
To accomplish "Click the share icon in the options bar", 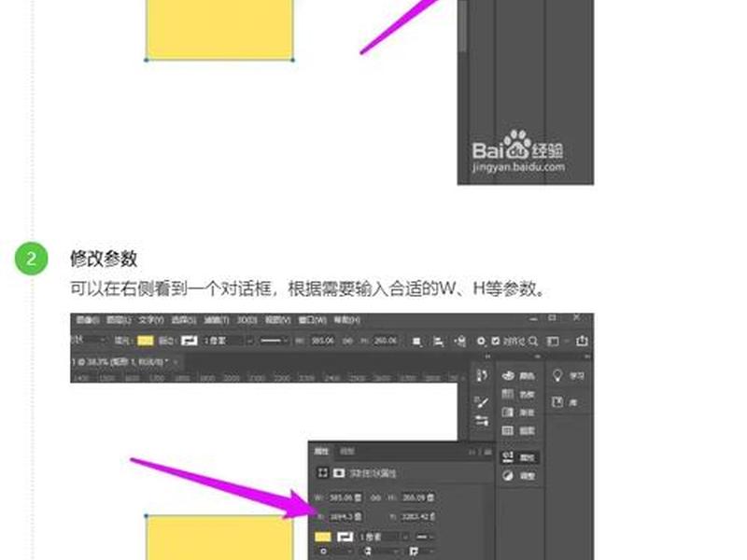I will pyautogui.click(x=582, y=341).
